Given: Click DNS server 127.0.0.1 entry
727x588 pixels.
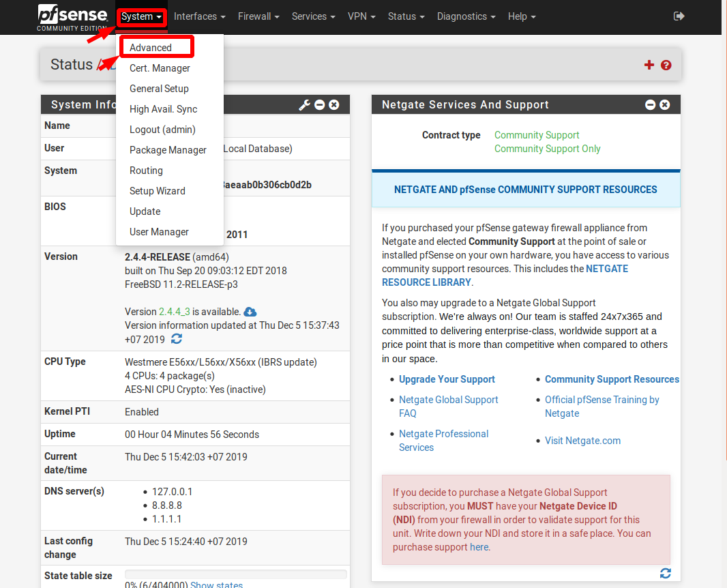Looking at the screenshot, I should point(172,492).
